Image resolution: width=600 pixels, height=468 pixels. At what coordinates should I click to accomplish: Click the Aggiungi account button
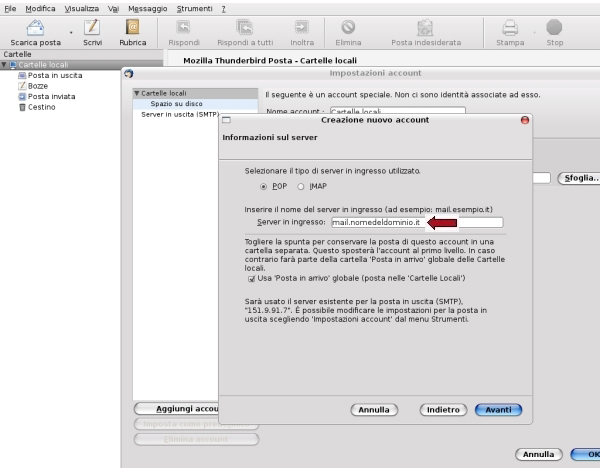(176, 409)
